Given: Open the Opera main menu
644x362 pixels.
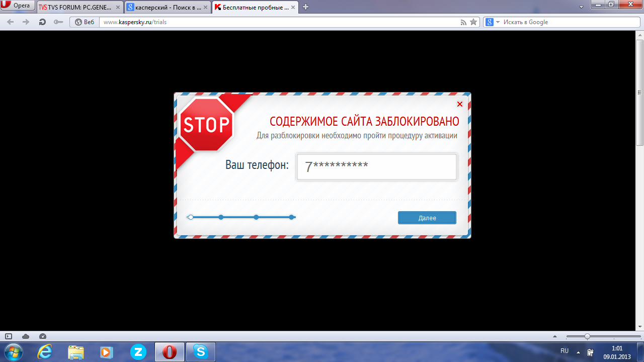Looking at the screenshot, I should [x=18, y=6].
